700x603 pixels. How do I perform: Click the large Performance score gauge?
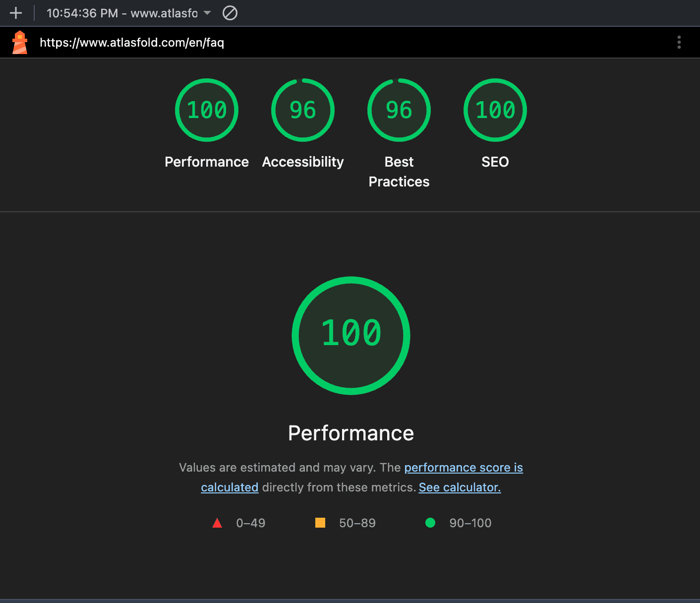click(x=351, y=336)
